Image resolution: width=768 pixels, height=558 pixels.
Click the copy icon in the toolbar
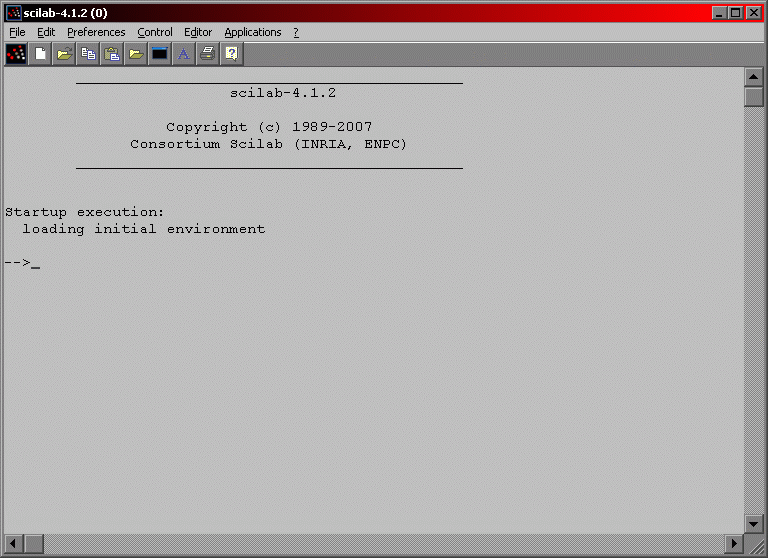pos(88,54)
